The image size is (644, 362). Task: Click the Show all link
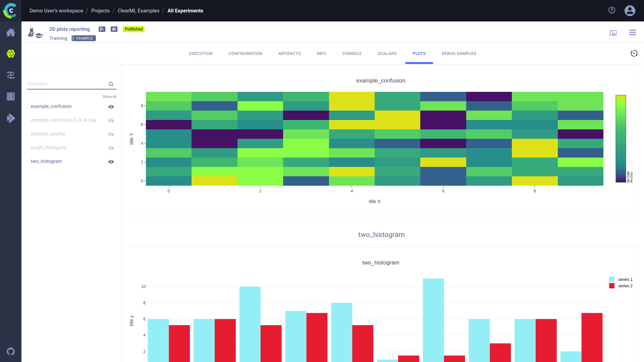pos(109,97)
